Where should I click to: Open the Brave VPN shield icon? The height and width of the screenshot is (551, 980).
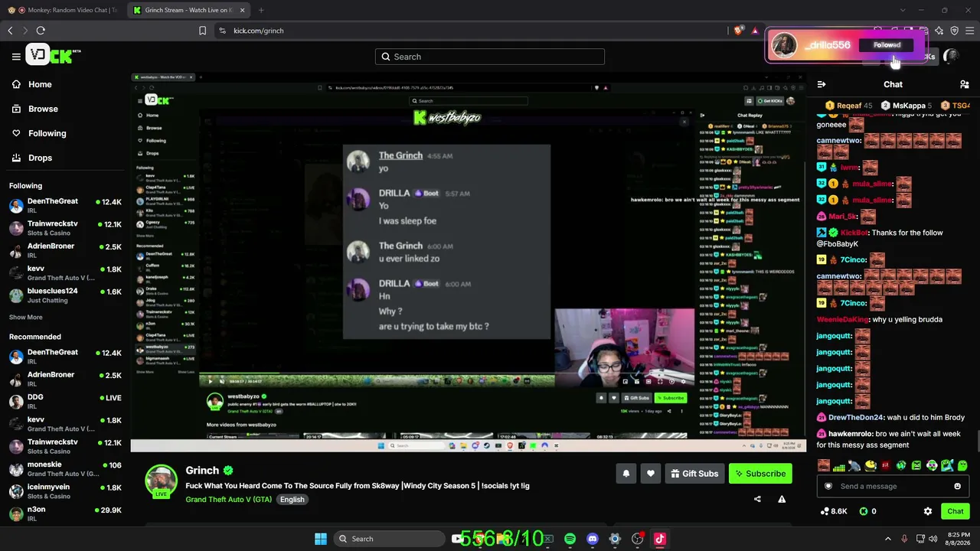coord(954,31)
